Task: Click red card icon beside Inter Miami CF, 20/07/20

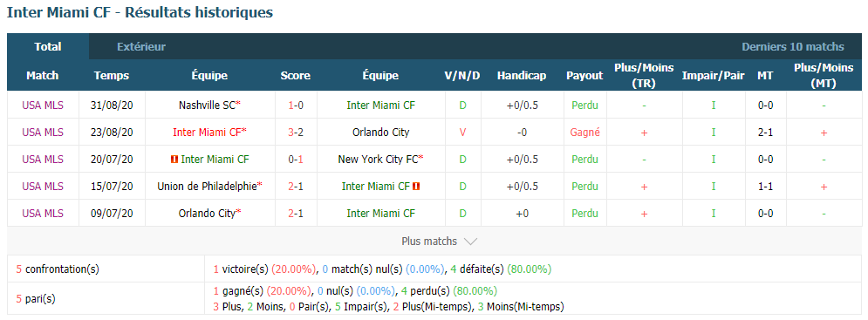Action: [174, 160]
